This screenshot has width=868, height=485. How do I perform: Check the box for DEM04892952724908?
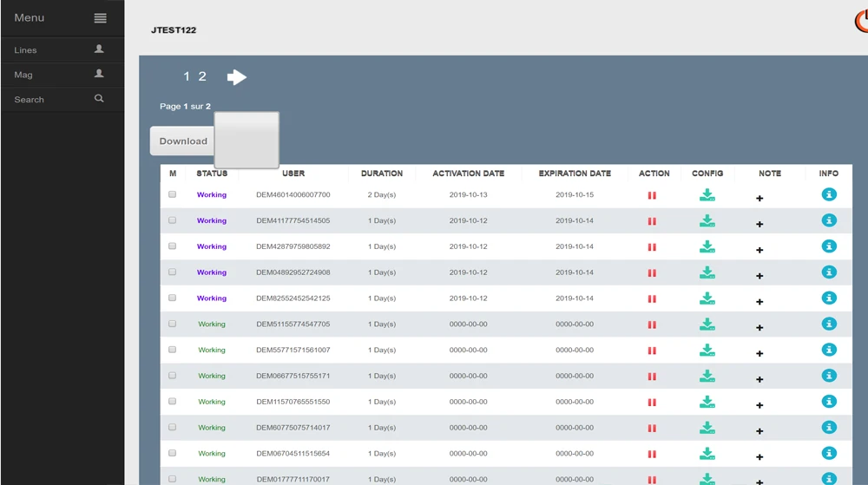[172, 272]
